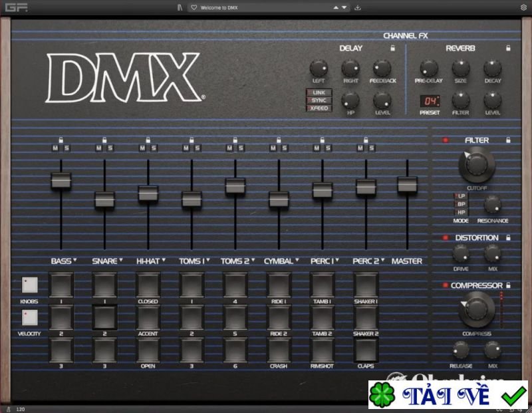Toggle the Compressor section lock icon
532x413 pixels.
(x=508, y=285)
